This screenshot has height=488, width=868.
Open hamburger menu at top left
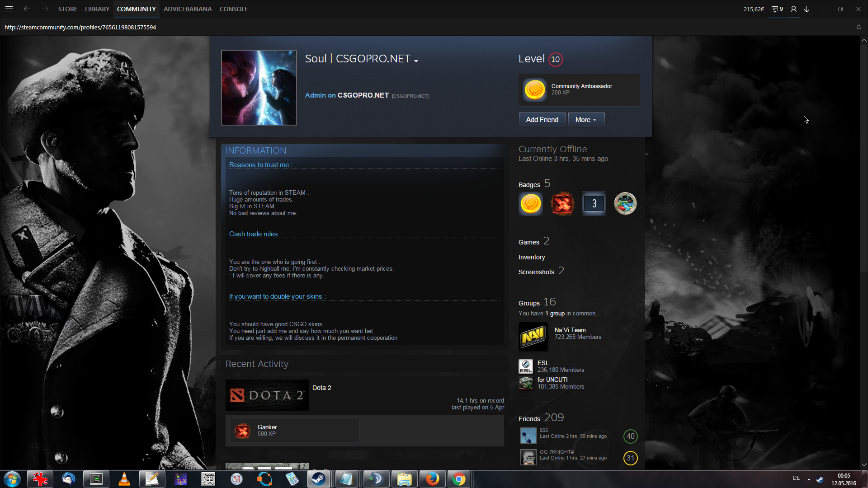coord(9,9)
